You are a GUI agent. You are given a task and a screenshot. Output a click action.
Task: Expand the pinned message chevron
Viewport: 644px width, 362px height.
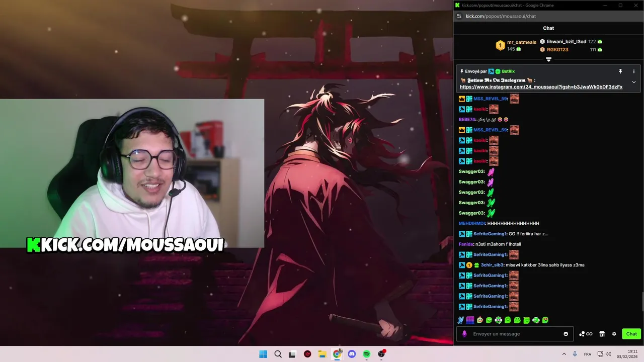pos(633,82)
